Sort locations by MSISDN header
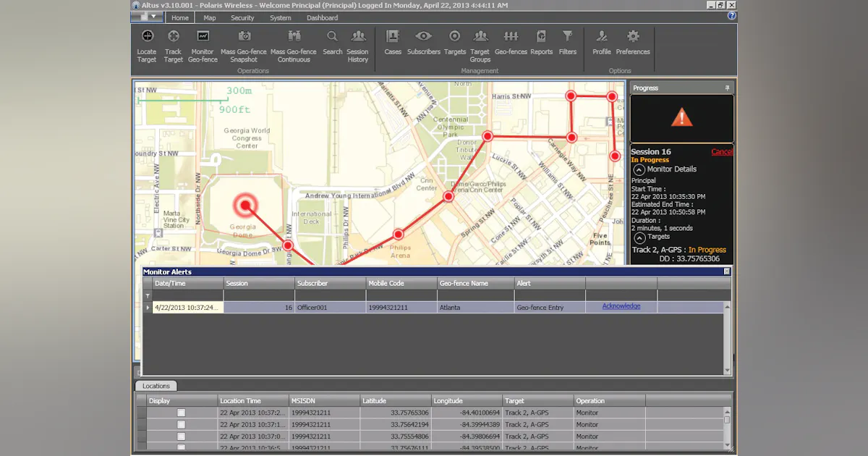Viewport: 868px width, 456px height. (x=324, y=401)
